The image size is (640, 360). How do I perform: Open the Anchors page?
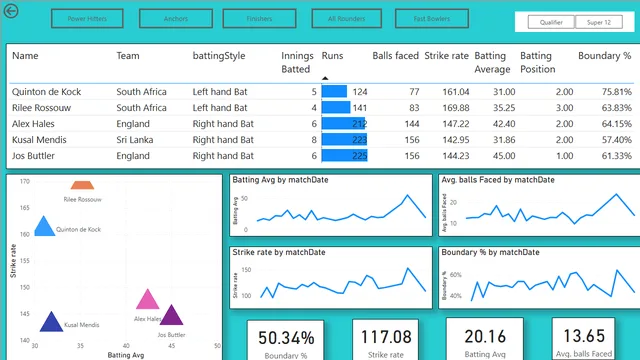176,19
